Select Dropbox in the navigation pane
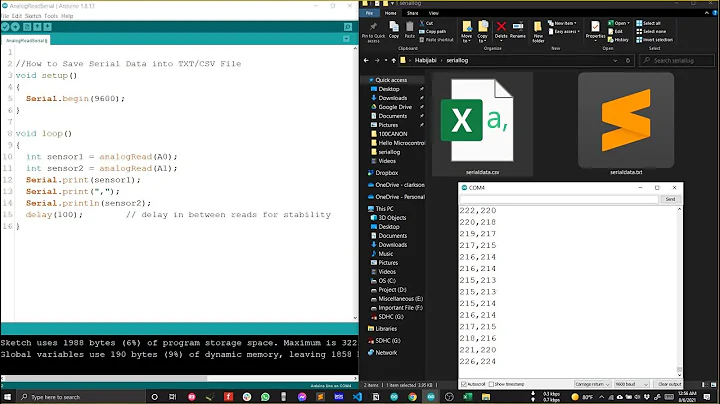The height and width of the screenshot is (404, 720). click(x=382, y=173)
